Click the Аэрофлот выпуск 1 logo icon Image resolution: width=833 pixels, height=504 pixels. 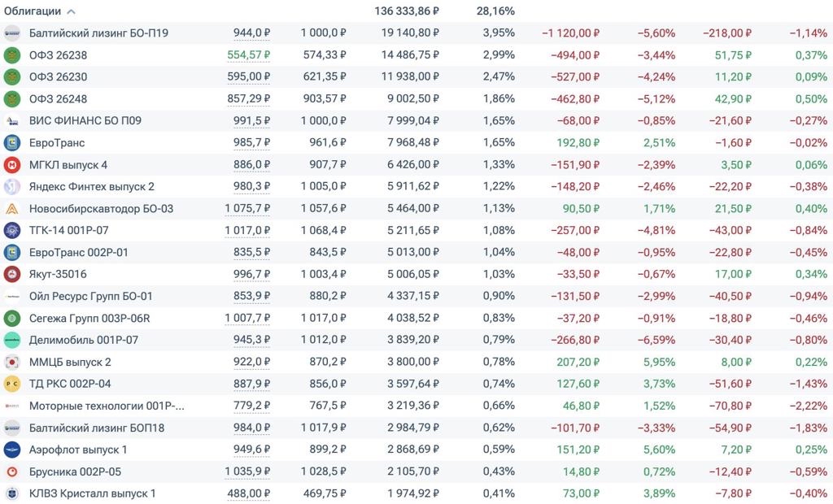point(12,450)
